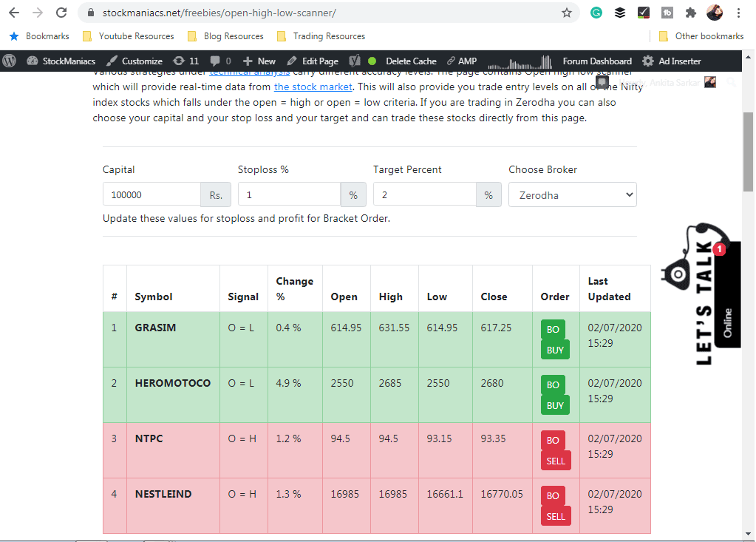Open the Youtube Resources bookmark folder
756x542 pixels.
(x=129, y=36)
